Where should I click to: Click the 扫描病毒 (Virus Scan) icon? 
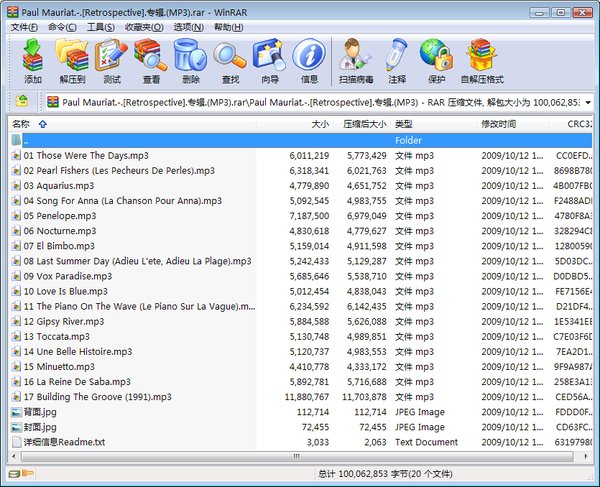coord(355,55)
